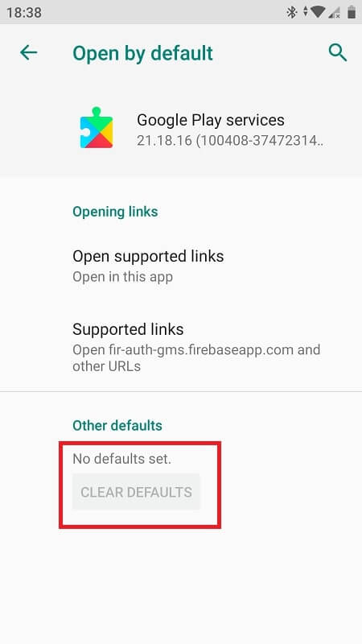Tap the Google Play services app icon
Image resolution: width=362 pixels, height=644 pixels.
coord(97,128)
